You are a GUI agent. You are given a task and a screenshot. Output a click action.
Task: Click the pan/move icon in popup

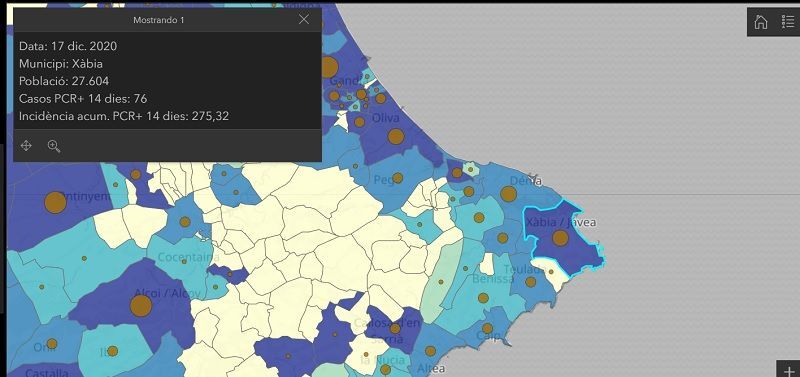point(26,146)
